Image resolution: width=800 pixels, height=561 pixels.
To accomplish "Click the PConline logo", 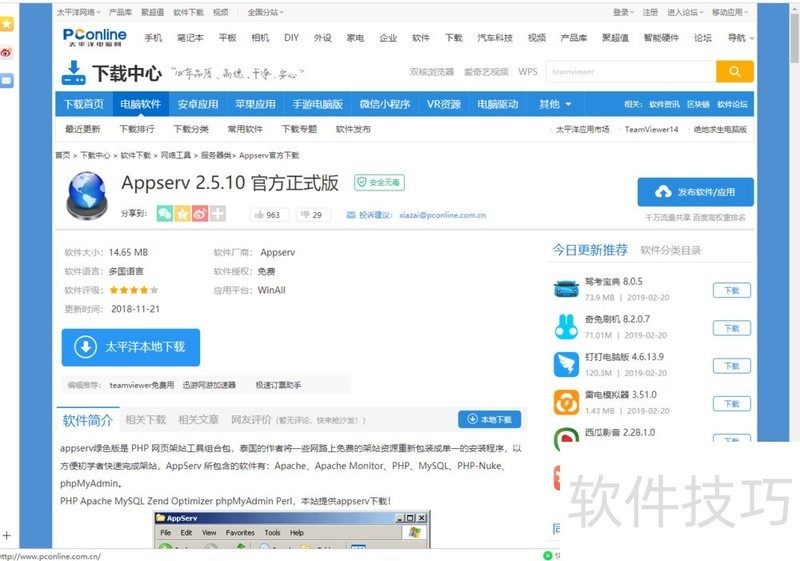I will pos(95,37).
